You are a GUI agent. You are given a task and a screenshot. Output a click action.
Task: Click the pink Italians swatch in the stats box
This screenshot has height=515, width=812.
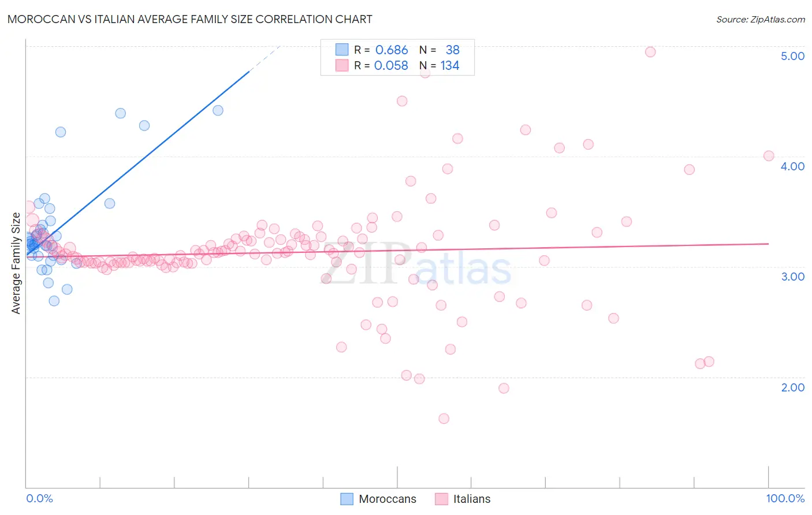click(x=342, y=65)
